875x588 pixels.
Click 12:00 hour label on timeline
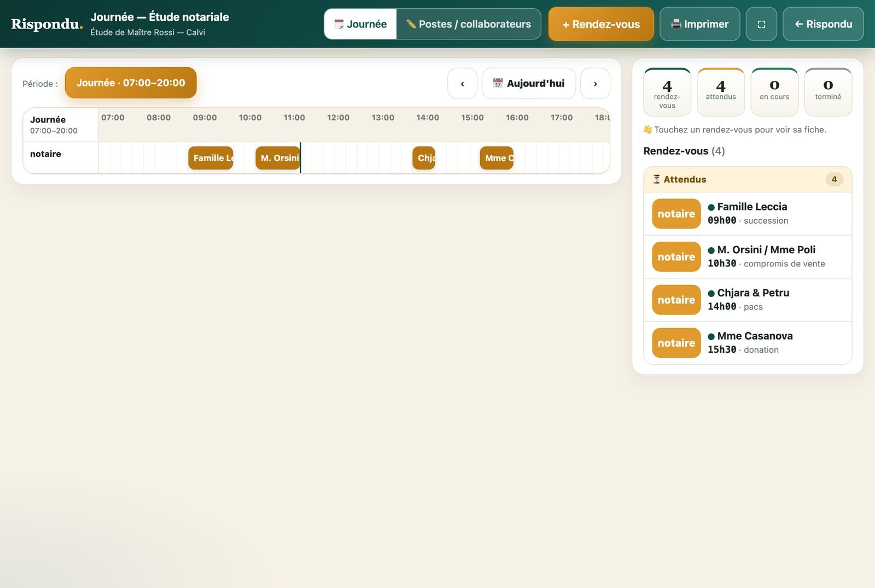(x=338, y=118)
